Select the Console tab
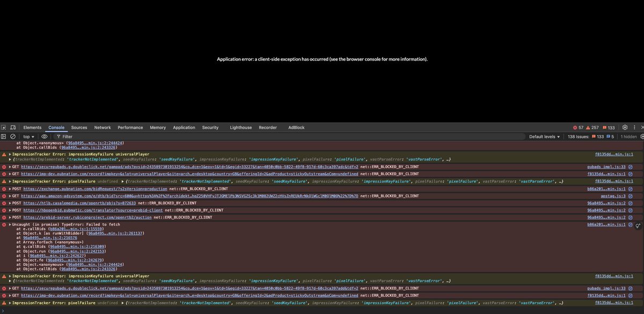 pos(56,127)
